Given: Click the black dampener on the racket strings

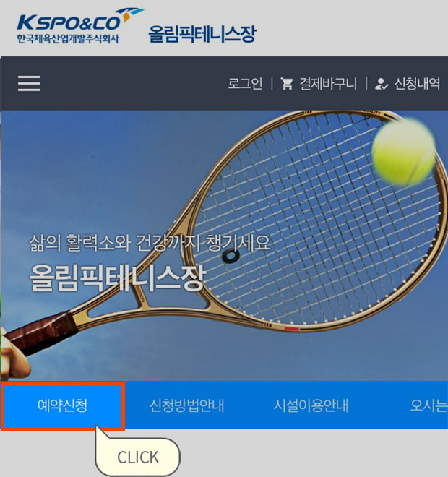Looking at the screenshot, I should point(231,256).
